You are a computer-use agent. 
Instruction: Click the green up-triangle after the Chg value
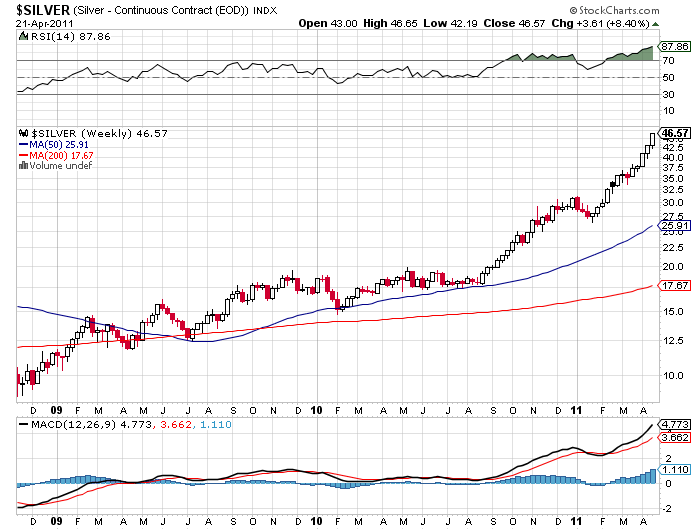tap(655, 24)
